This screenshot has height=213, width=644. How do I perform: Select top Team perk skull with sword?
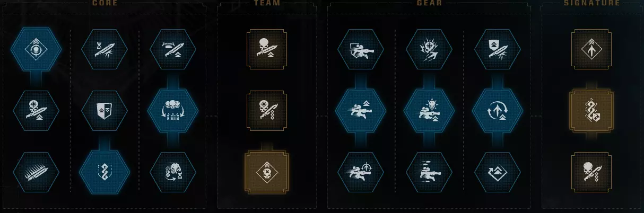tap(267, 49)
